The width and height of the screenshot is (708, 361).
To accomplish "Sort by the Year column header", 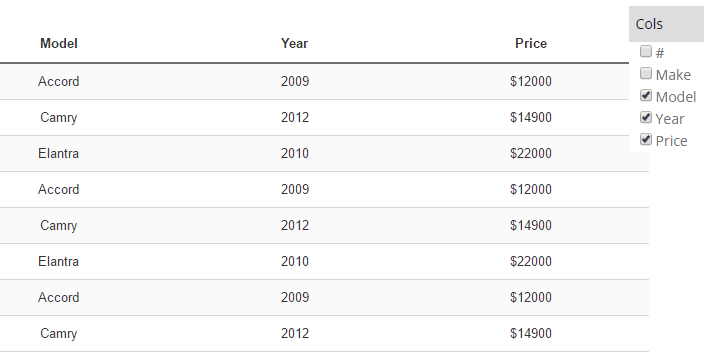I will [x=294, y=43].
